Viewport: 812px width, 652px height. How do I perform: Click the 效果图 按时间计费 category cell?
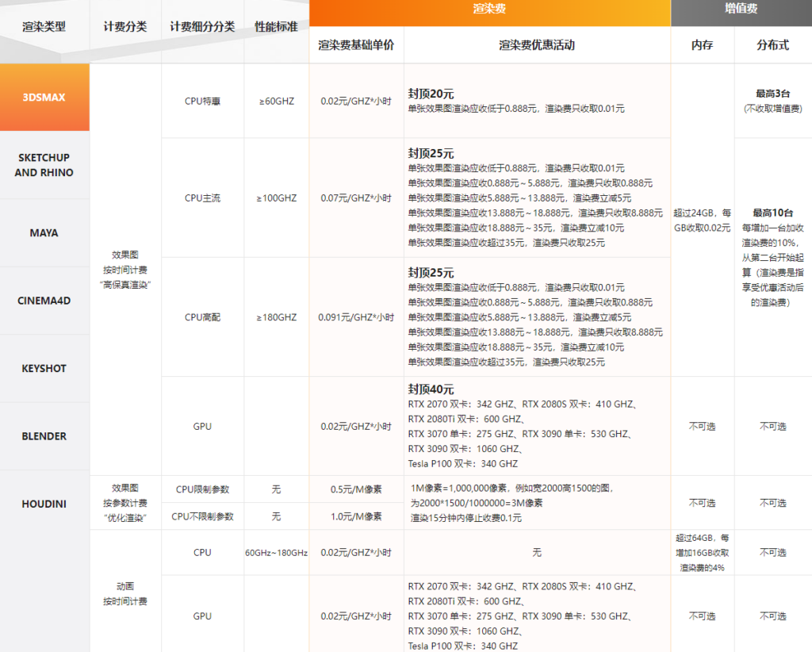pyautogui.click(x=125, y=270)
